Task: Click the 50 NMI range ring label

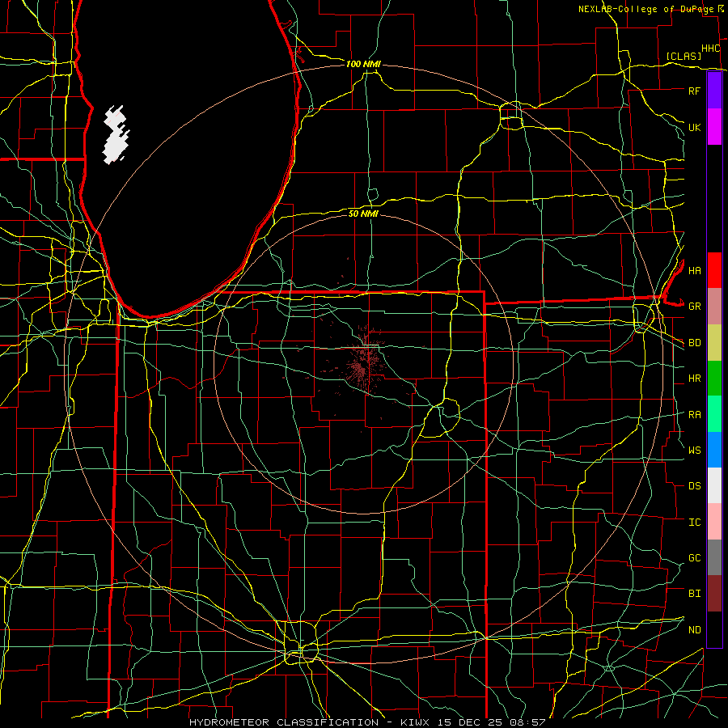Action: (363, 214)
